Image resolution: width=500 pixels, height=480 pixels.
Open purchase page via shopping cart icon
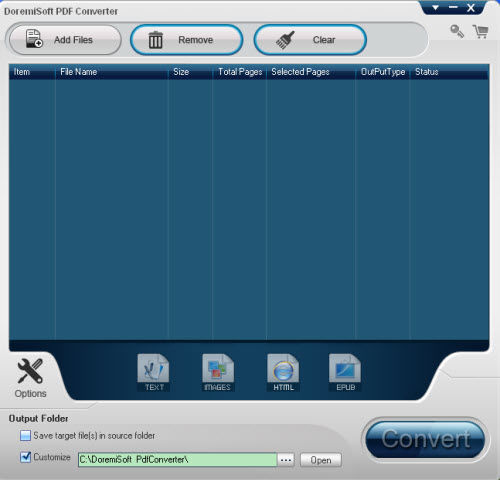coord(480,32)
